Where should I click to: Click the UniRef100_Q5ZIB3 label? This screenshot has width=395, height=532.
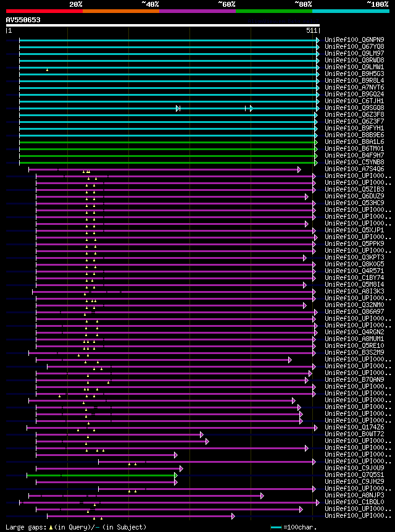pyautogui.click(x=354, y=189)
